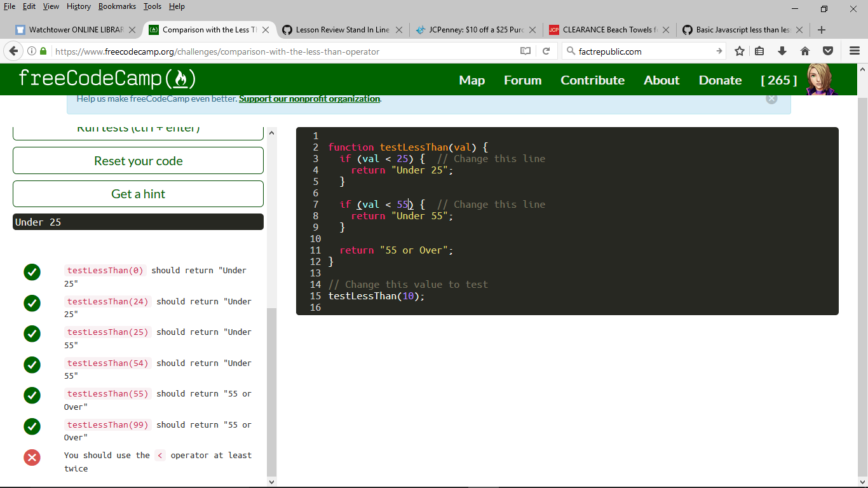Image resolution: width=868 pixels, height=488 pixels.
Task: Toggle Reader View for this page
Action: click(526, 51)
